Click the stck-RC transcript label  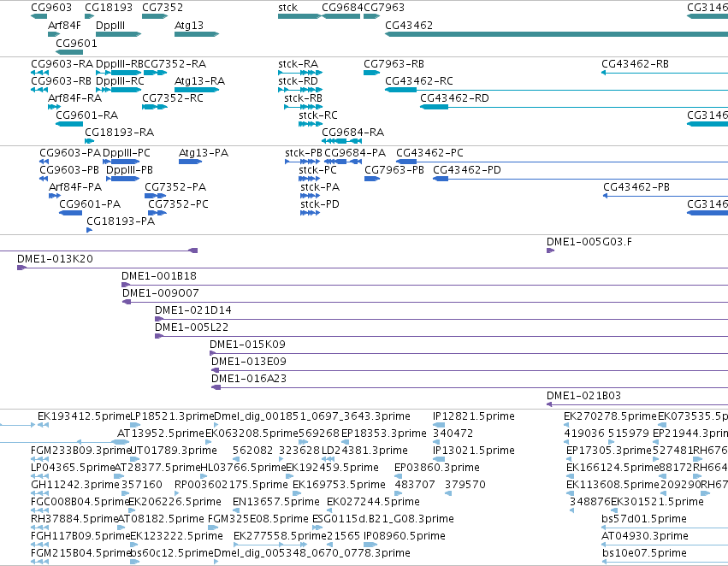click(x=318, y=115)
